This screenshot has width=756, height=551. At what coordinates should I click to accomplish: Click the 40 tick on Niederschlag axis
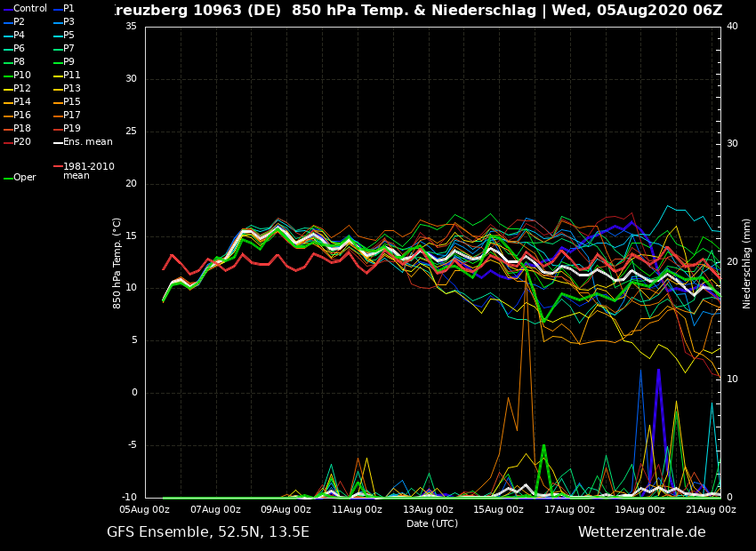[x=732, y=26]
